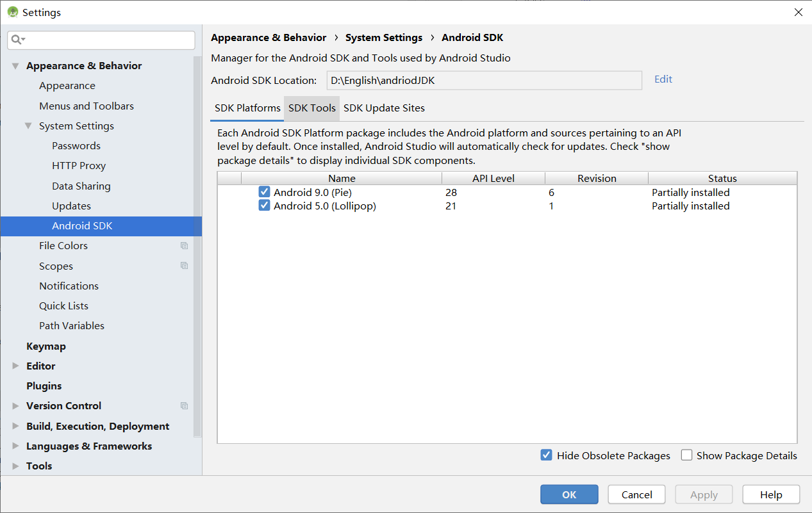Open Keymap settings
812x513 pixels.
point(46,346)
